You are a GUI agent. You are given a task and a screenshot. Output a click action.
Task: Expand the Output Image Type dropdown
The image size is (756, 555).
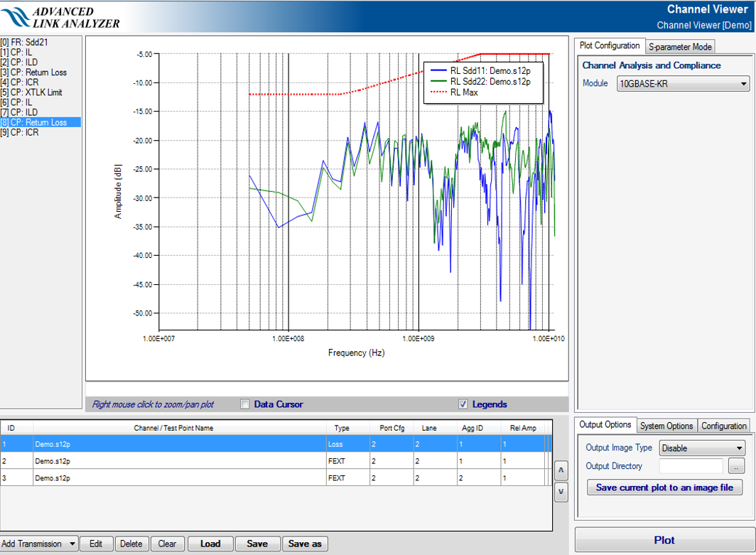click(x=701, y=448)
